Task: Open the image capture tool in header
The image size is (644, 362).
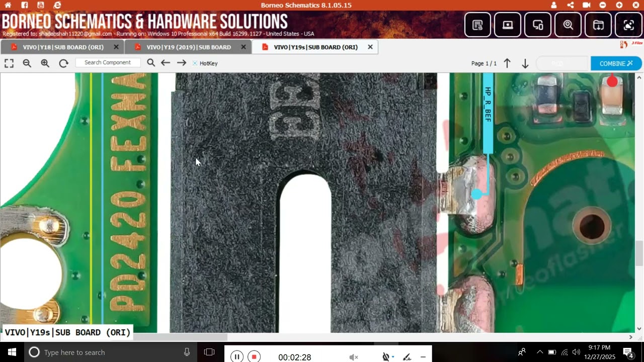Action: click(x=628, y=25)
